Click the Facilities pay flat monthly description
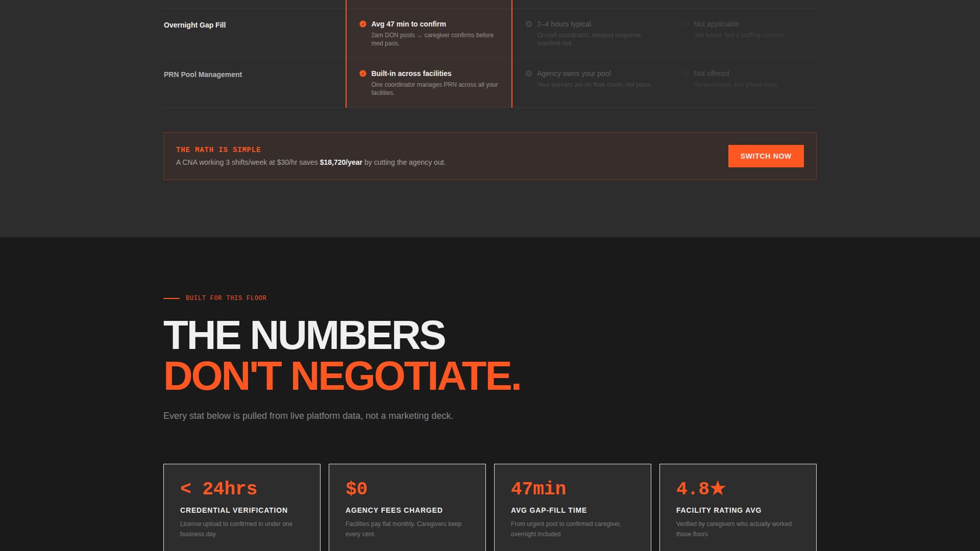Viewport: 980px width, 551px height. coord(403,529)
